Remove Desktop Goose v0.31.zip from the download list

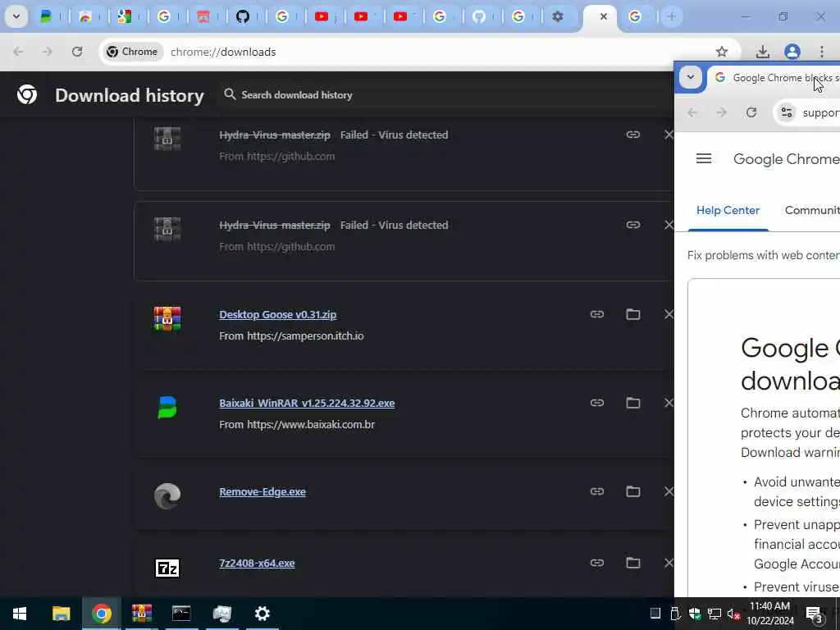669,314
